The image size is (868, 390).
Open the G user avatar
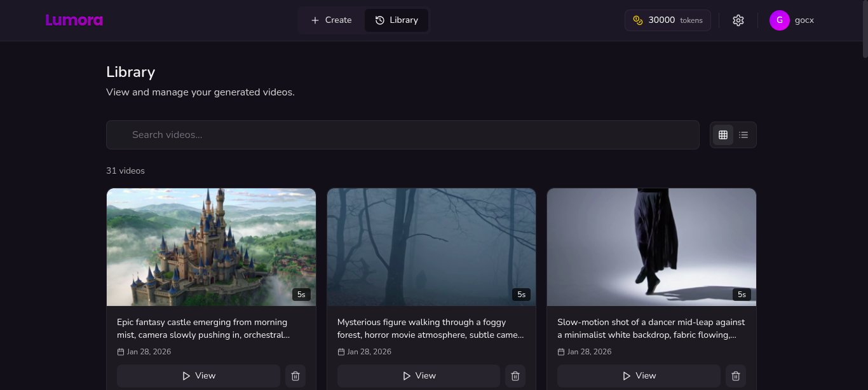[x=779, y=20]
